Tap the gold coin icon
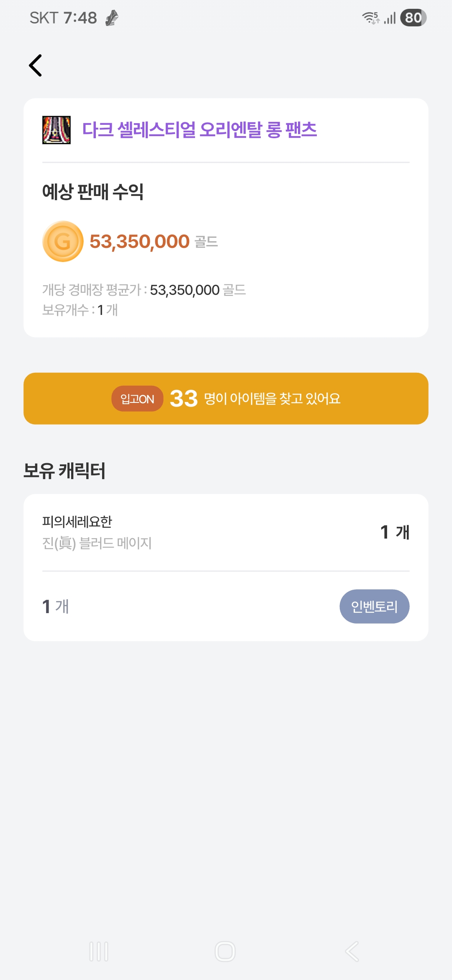The height and width of the screenshot is (980, 452). 63,241
